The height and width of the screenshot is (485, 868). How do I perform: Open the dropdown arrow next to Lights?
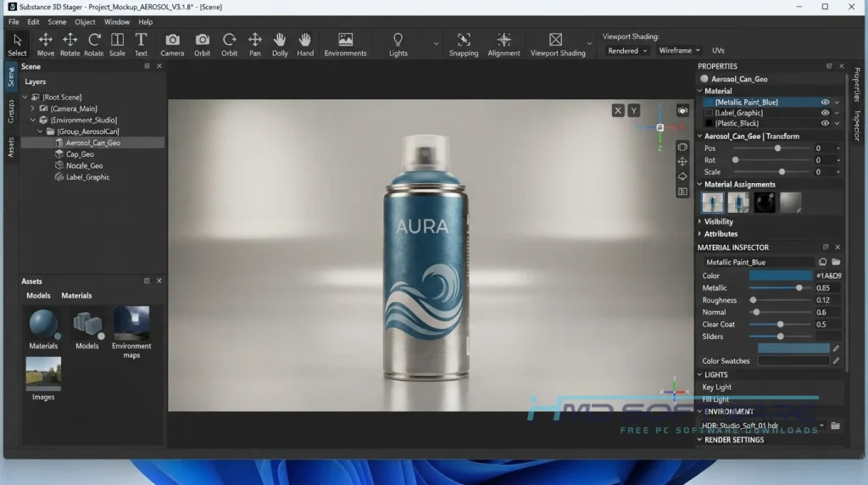437,44
